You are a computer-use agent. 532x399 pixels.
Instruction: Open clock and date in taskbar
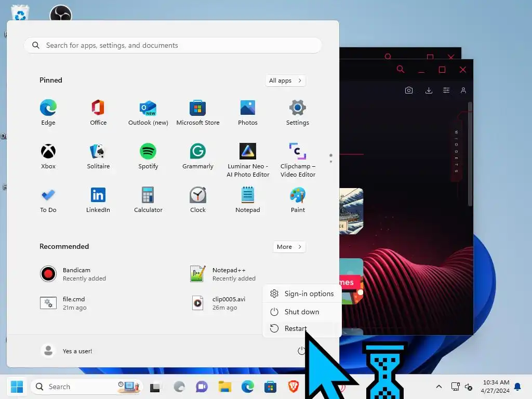tap(495, 387)
